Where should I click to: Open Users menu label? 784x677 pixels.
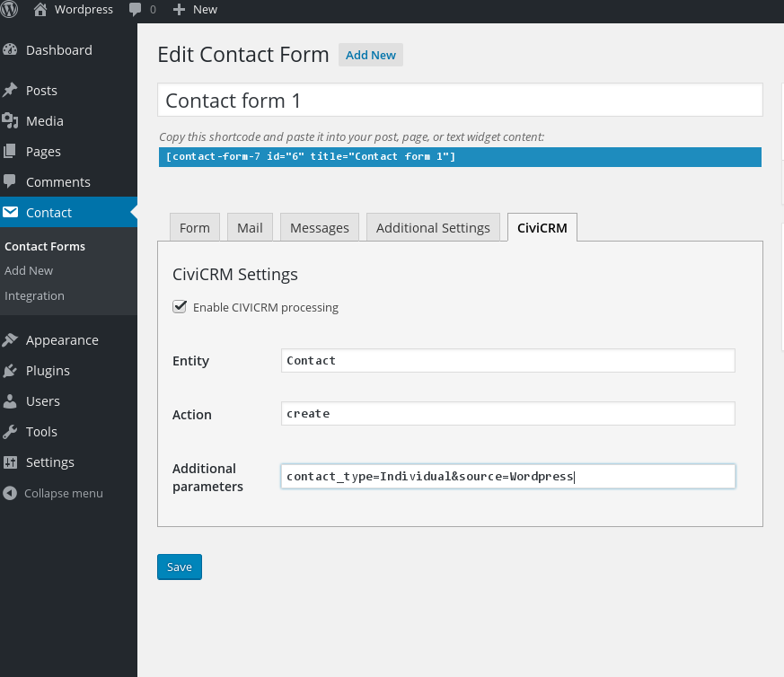pyautogui.click(x=42, y=401)
